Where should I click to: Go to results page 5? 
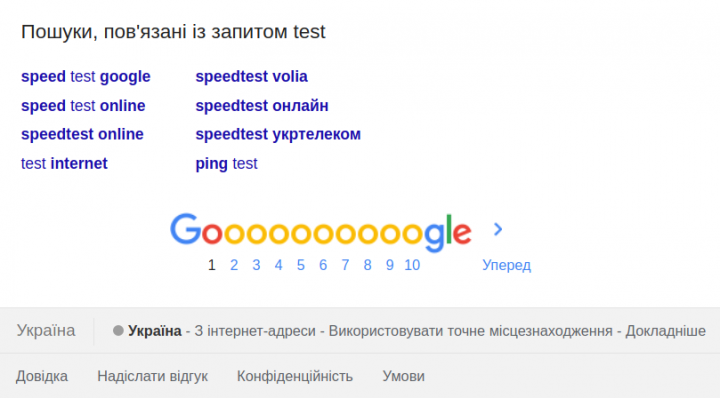(301, 265)
